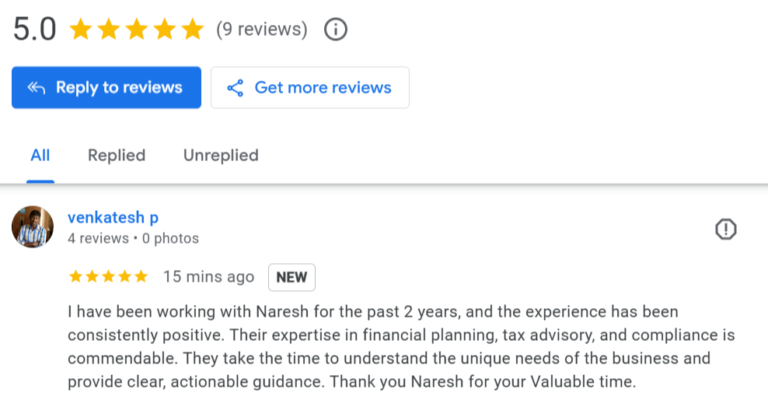This screenshot has height=407, width=768.
Task: Click the NEW badge on the review
Action: coord(291,277)
